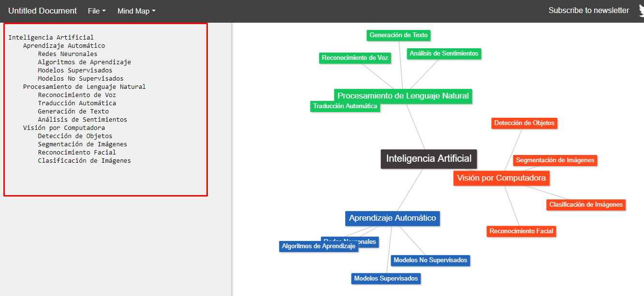Viewport: 644px width, 296px height.
Task: Click 'Traducción Automática' line in the editor
Action: pyautogui.click(x=77, y=103)
